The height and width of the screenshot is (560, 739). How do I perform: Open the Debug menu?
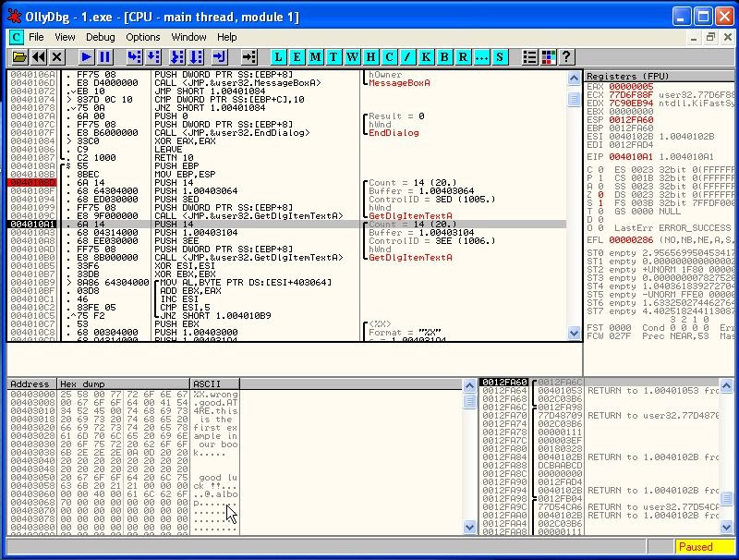pyautogui.click(x=101, y=37)
